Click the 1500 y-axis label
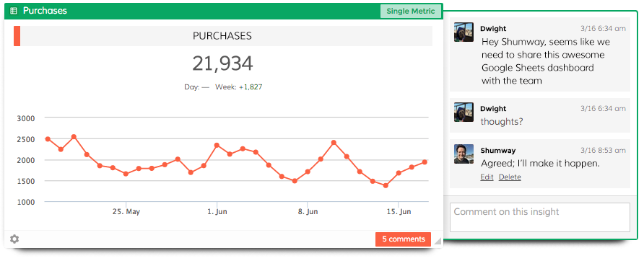Viewport: 644px width, 261px height. [25, 182]
